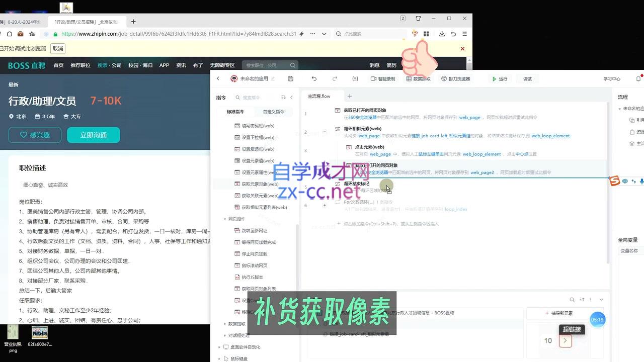Image resolution: width=644 pixels, height=362 pixels.
Task: Collapse the bottom element panel chevron
Action: (x=601, y=300)
